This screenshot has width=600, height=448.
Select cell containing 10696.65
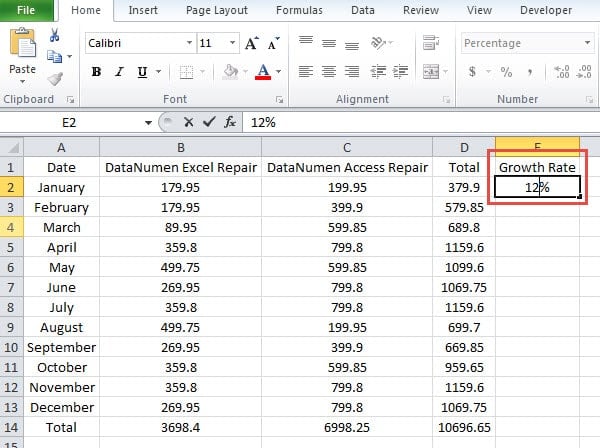coord(464,427)
